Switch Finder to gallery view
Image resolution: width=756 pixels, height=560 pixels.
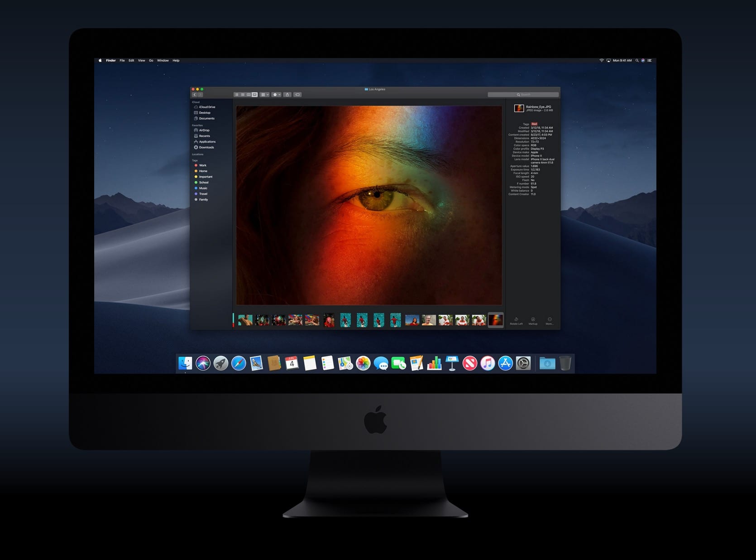click(x=254, y=95)
